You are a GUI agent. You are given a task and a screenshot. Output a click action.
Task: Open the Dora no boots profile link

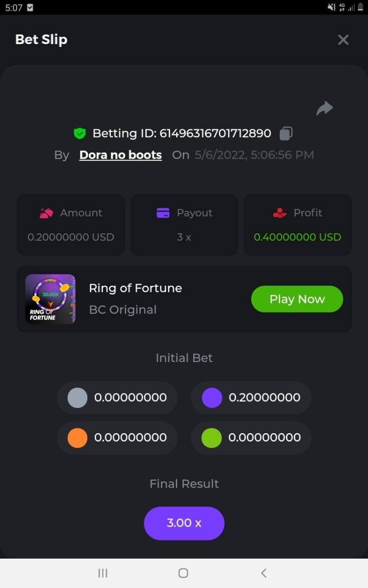(120, 155)
